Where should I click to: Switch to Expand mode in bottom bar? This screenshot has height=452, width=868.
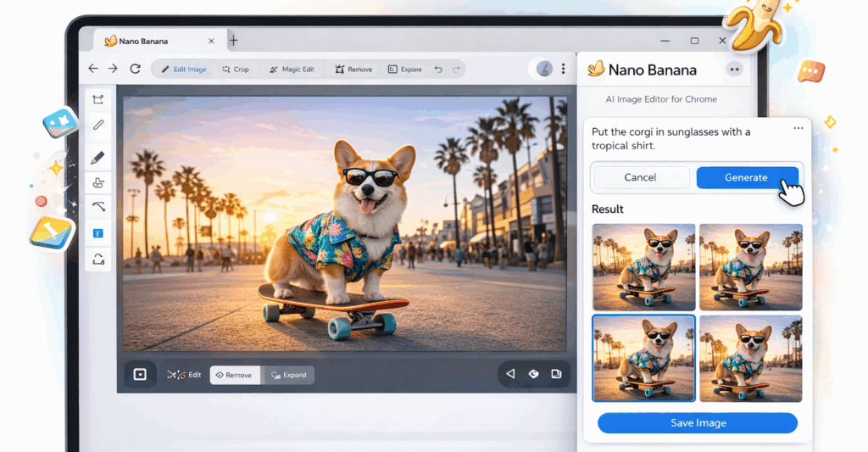[x=288, y=375]
